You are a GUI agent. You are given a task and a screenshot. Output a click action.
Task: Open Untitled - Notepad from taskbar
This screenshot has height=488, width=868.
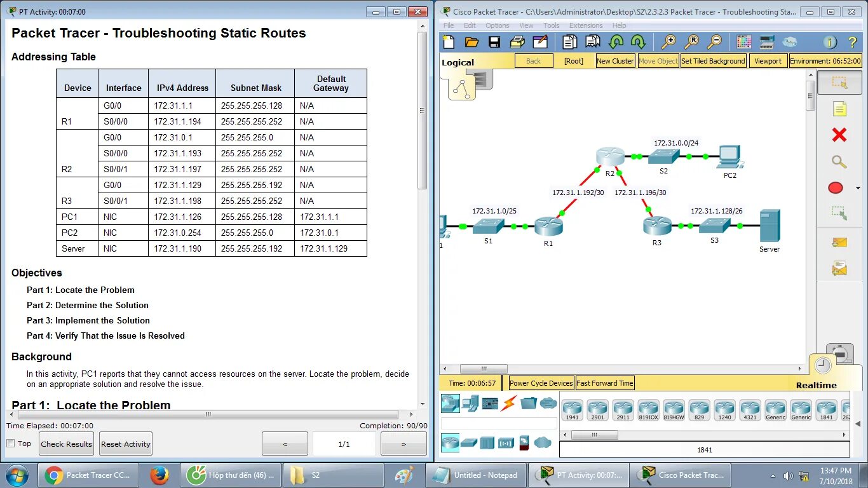point(477,475)
